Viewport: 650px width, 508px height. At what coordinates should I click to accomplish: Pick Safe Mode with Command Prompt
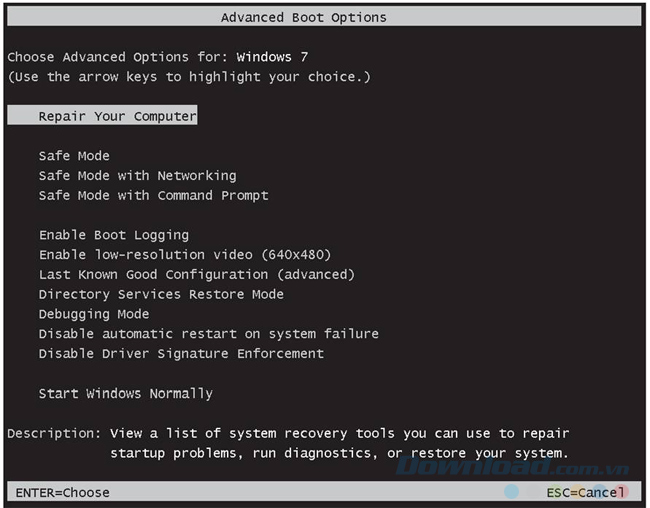[x=154, y=195]
